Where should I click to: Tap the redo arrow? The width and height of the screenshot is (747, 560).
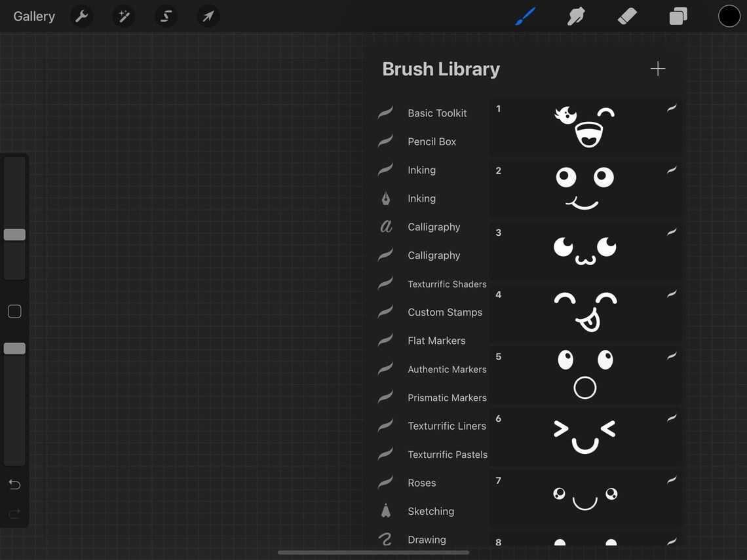tap(14, 513)
